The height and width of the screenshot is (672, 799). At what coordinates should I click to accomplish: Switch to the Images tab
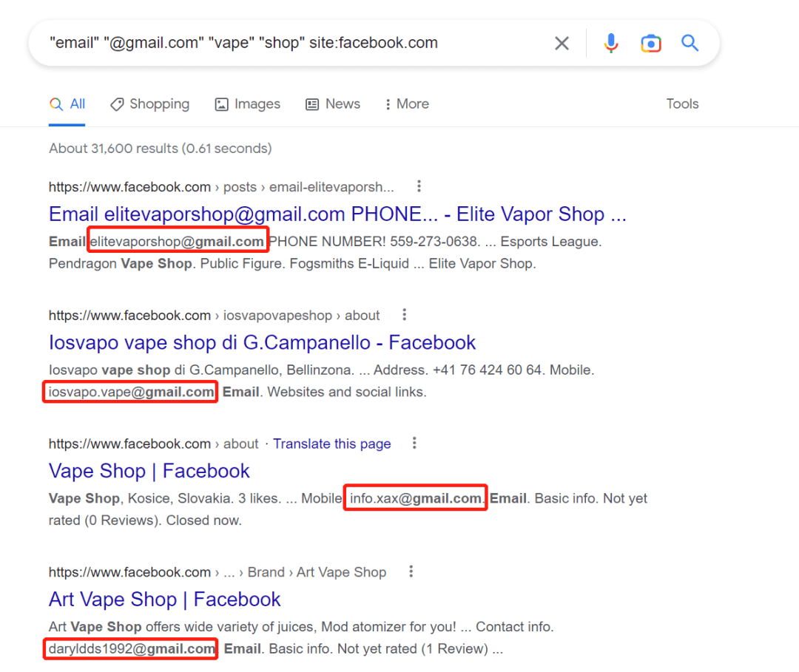[x=247, y=104]
